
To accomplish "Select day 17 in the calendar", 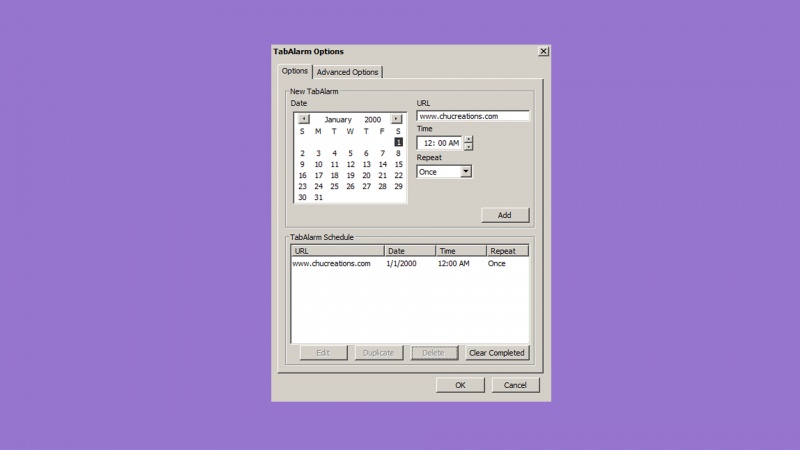I will point(318,175).
